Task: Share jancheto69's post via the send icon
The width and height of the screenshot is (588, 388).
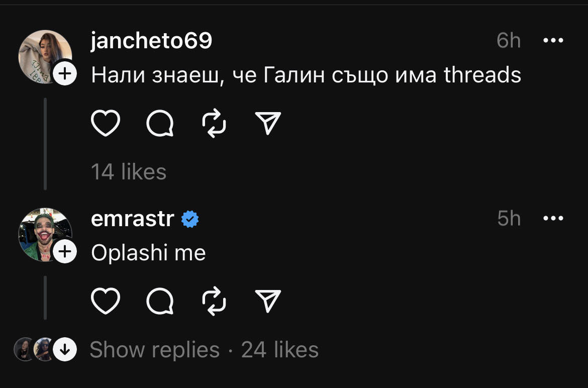Action: [267, 122]
